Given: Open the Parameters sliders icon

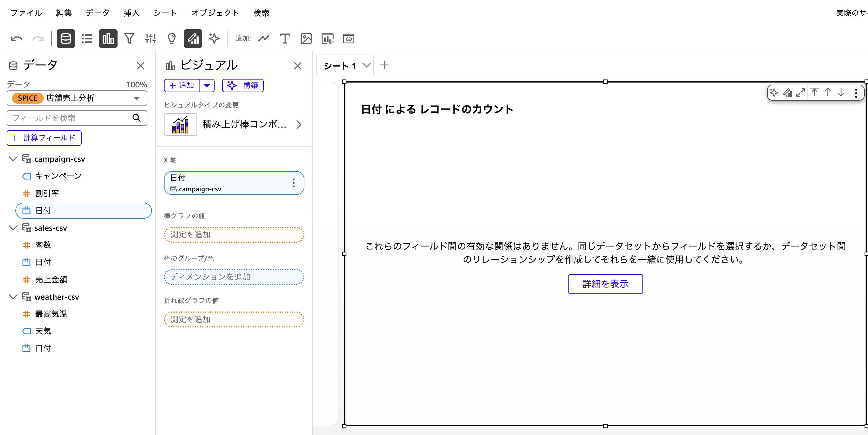Looking at the screenshot, I should (x=151, y=39).
